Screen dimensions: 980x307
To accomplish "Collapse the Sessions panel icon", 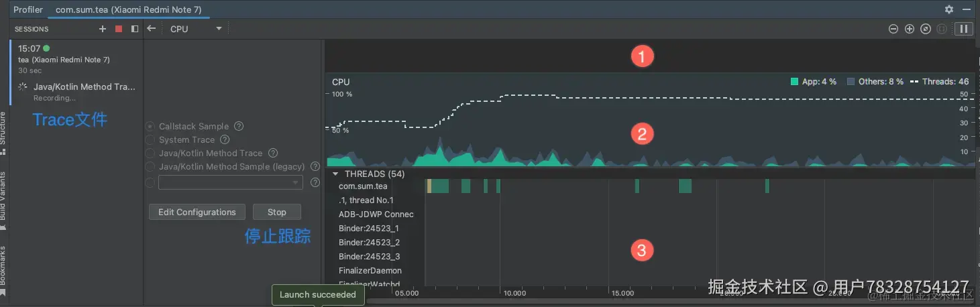I will [x=135, y=29].
